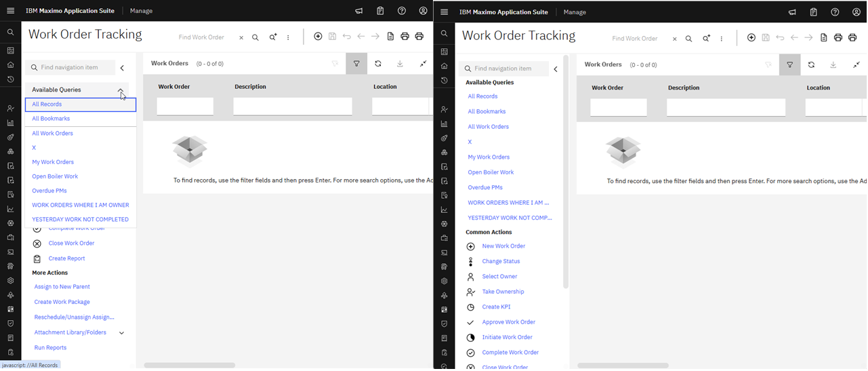Choose YESTERDAY WORK NOT COMPLETED in left dropdown
868x371 pixels.
(x=81, y=220)
